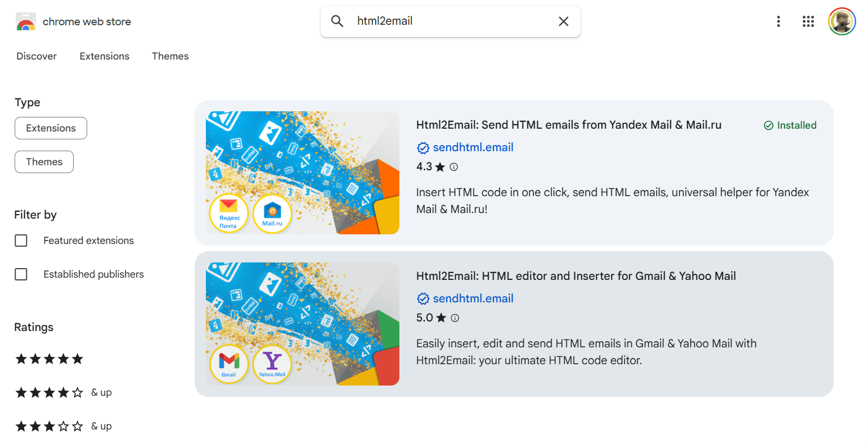Screen dimensions: 868x444
Task: Select the 4 stars & up filter
Action: (x=49, y=392)
